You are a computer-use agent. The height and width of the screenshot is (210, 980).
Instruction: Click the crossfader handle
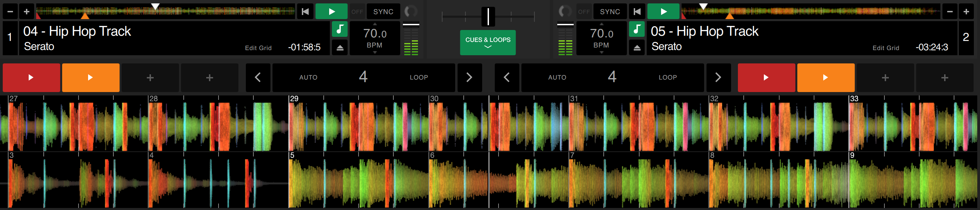[x=488, y=16]
